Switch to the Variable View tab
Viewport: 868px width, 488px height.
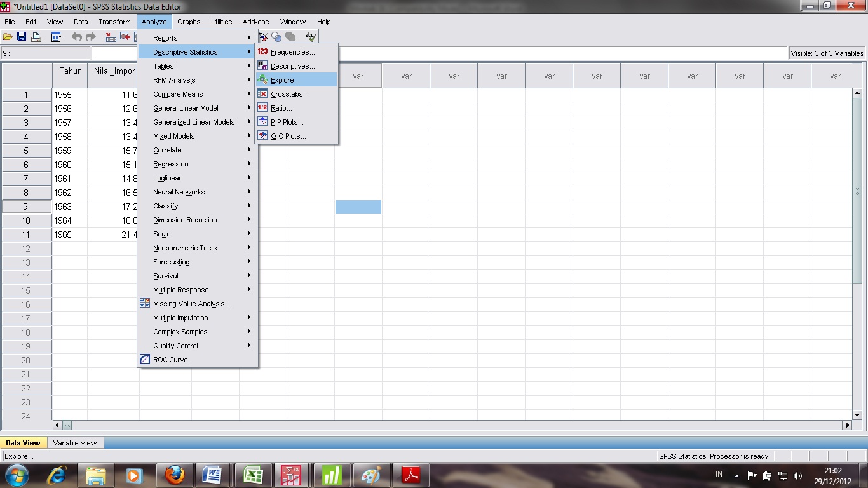[74, 443]
